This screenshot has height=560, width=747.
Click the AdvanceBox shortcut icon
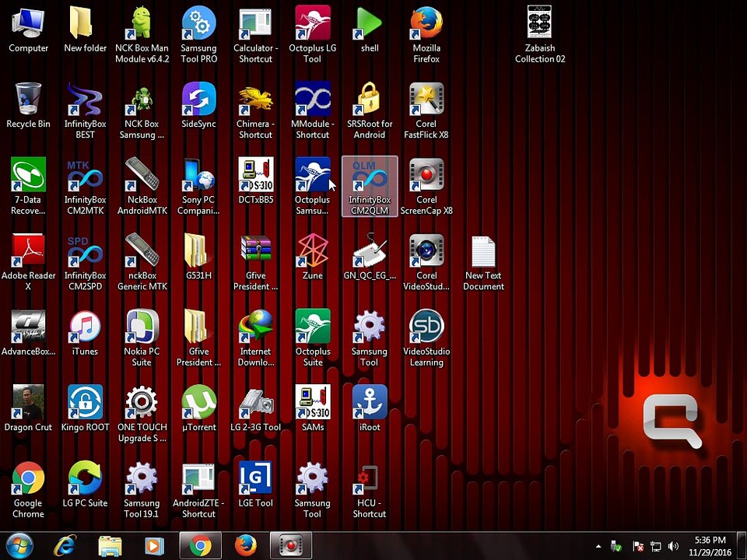click(28, 333)
